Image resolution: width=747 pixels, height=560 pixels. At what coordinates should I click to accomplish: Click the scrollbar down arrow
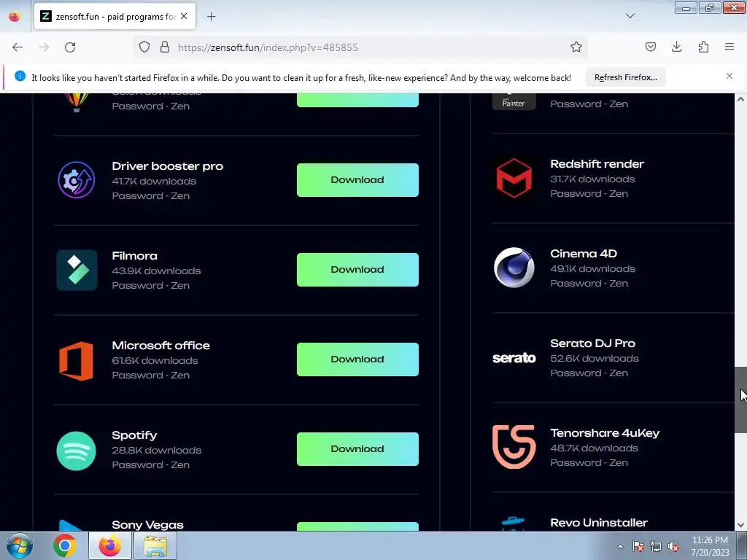click(740, 525)
